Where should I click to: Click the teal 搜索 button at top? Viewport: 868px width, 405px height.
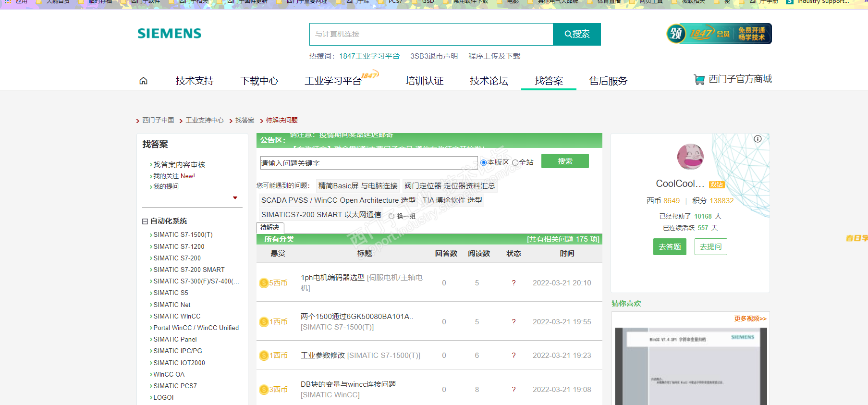577,34
